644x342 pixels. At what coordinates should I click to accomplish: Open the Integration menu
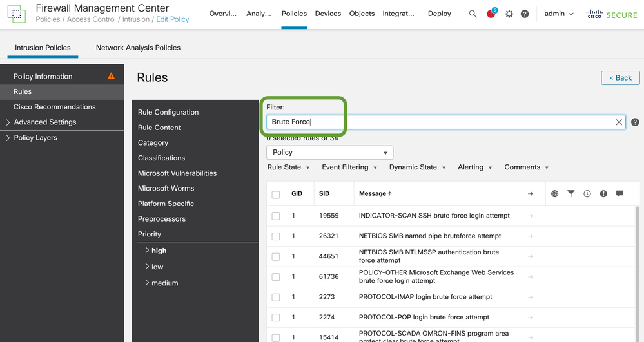coord(398,14)
